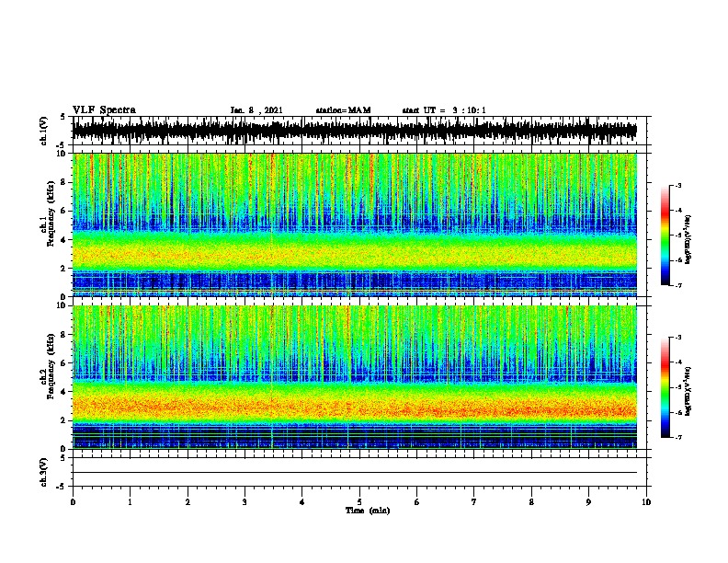Click the ch.2 colorbar 'log(PSD)' label
This screenshot has width=728, height=563.
click(688, 391)
